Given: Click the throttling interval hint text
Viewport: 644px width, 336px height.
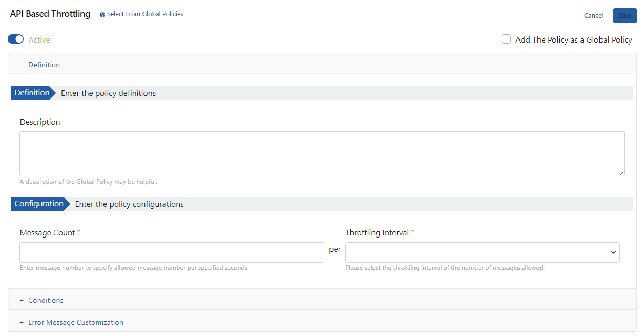Looking at the screenshot, I should click(445, 268).
